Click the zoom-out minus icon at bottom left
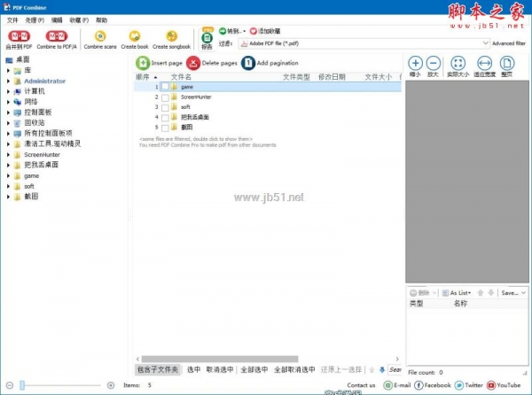Viewport: 532px width, 395px height. 10,385
